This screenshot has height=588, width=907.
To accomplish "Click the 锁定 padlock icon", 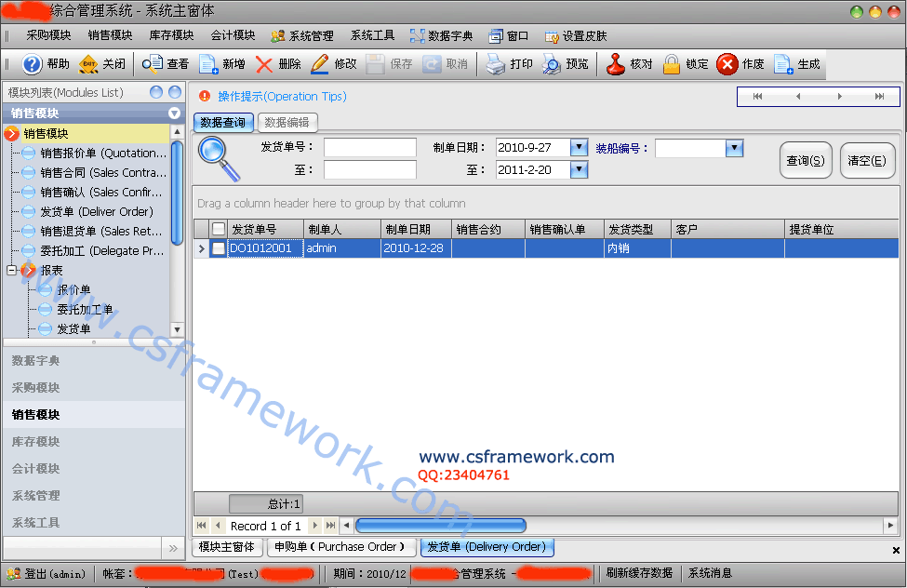I will coord(671,64).
